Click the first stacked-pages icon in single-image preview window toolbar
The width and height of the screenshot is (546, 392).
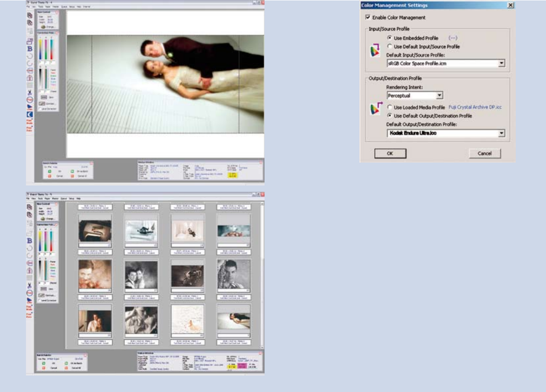click(x=30, y=15)
